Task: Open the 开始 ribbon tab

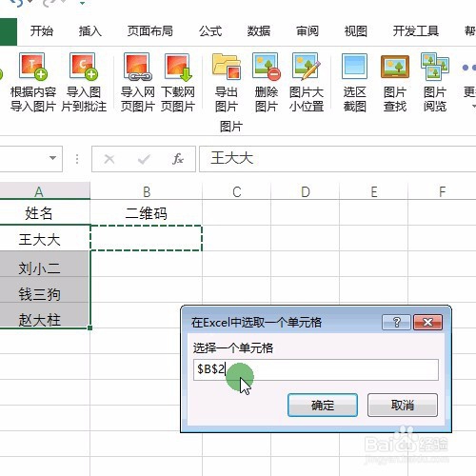Action: point(42,31)
